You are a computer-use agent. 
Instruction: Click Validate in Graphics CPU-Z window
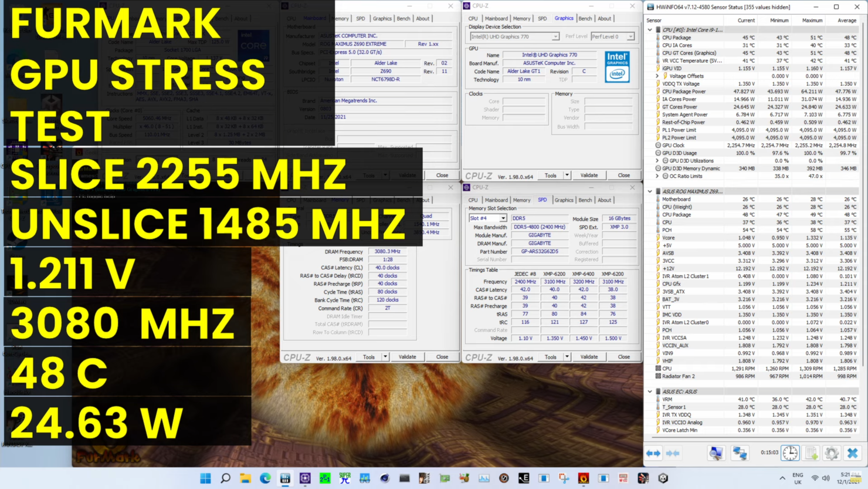click(589, 175)
